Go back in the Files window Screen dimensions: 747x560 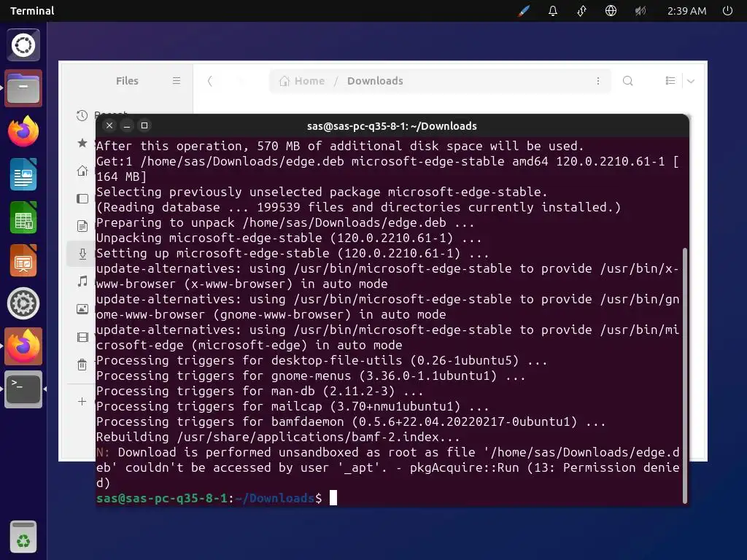(x=210, y=81)
